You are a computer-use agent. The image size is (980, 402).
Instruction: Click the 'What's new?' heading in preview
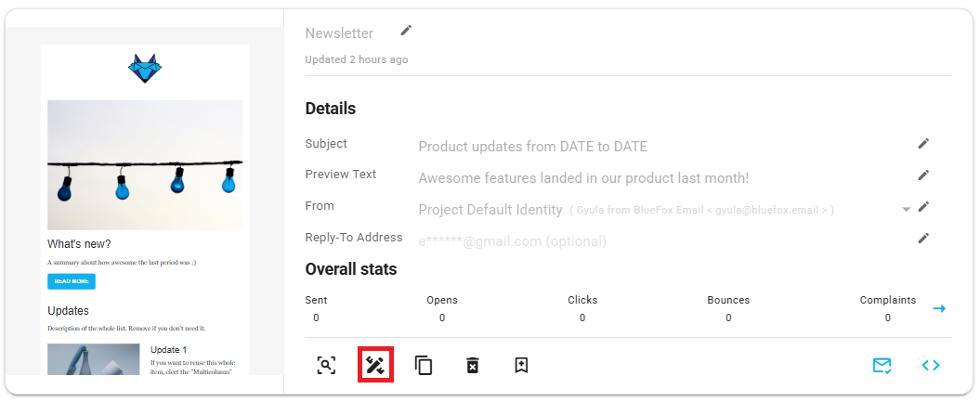coord(79,244)
